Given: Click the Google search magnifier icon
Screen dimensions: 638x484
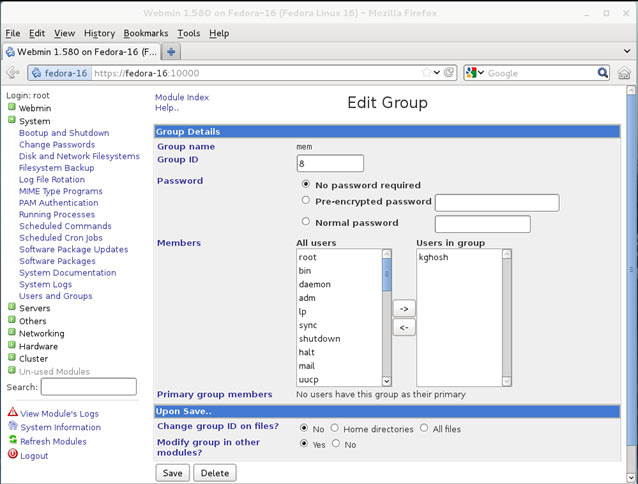Looking at the screenshot, I should (602, 73).
